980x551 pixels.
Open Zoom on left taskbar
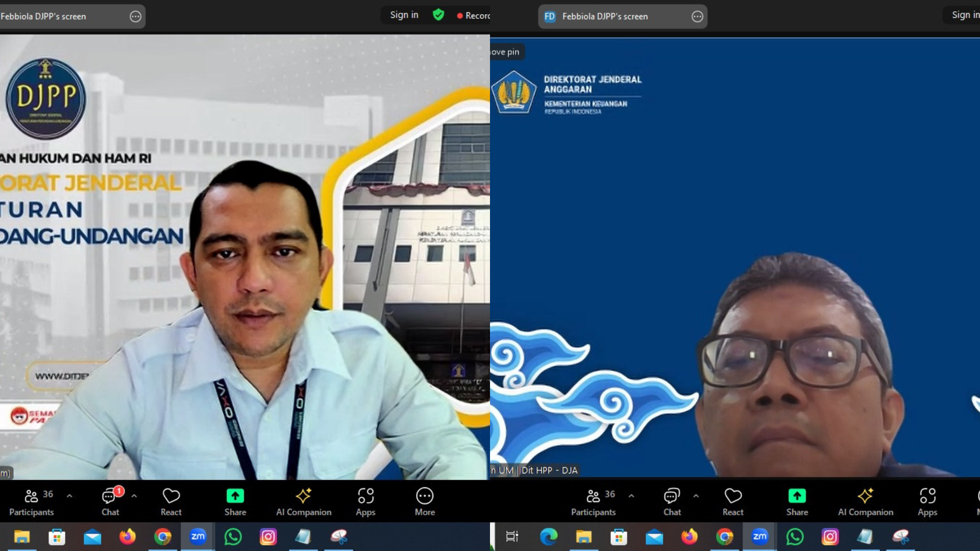tap(198, 537)
